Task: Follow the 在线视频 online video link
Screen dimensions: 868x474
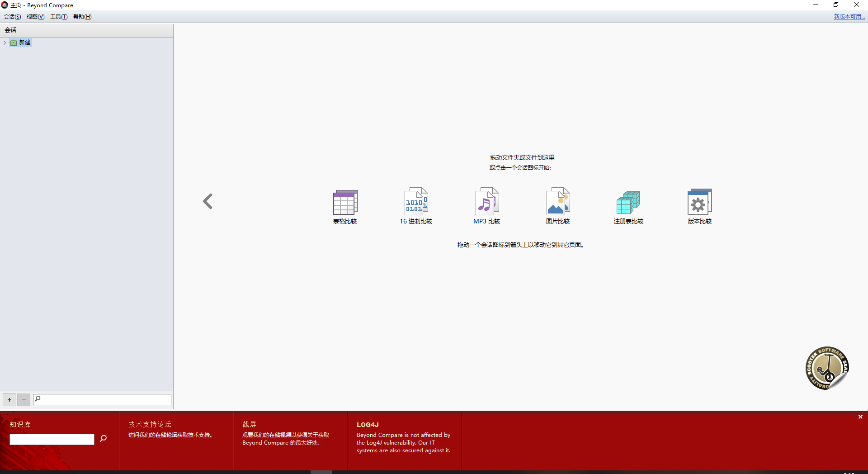Action: pos(280,435)
